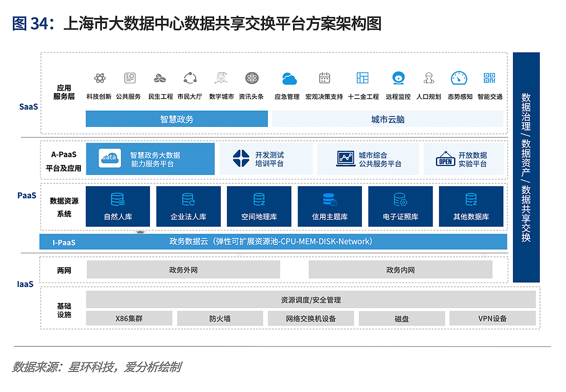
Task: Click the 防火墙 box
Action: (220, 318)
